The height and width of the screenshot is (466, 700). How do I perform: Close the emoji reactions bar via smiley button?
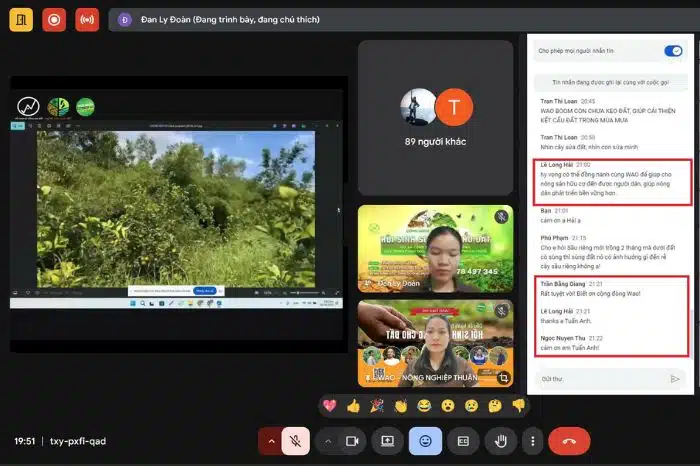(425, 440)
